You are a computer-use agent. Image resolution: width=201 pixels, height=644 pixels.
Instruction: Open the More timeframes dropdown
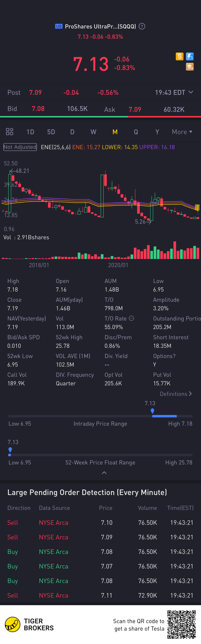182,132
